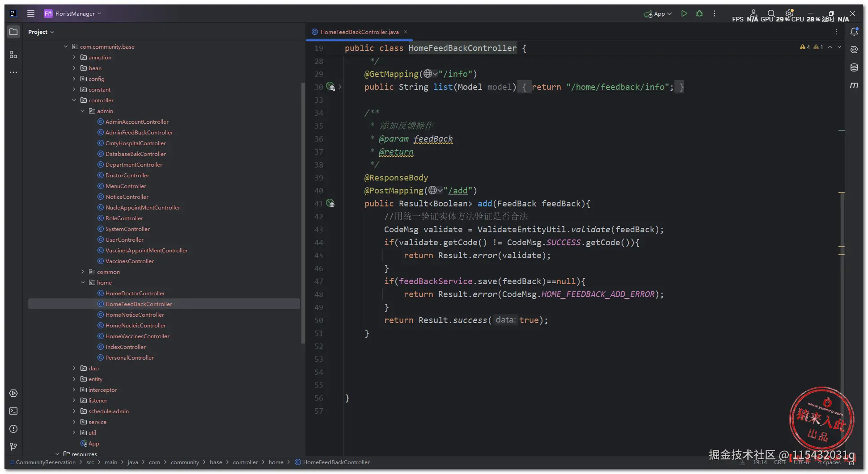Select the schedule.admin package

(x=109, y=411)
